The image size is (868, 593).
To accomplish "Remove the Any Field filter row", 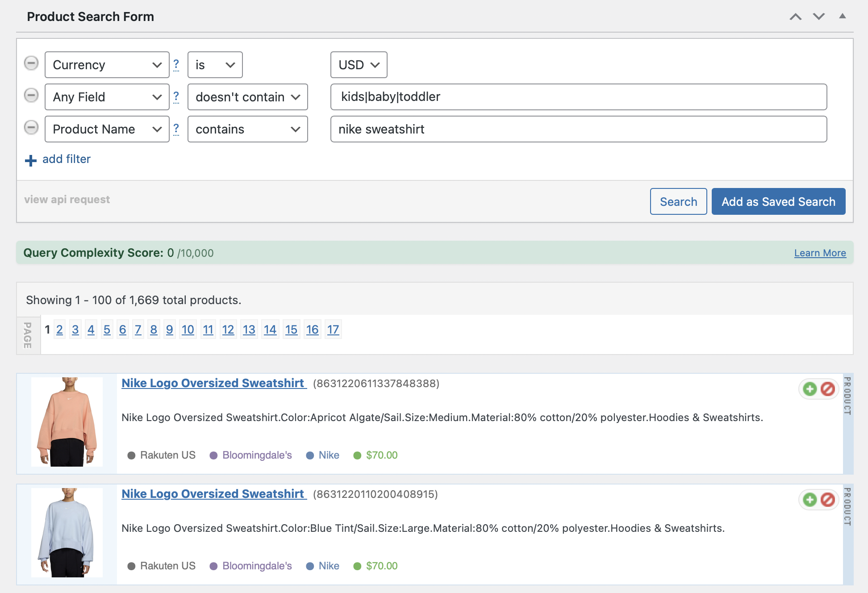I will click(x=31, y=96).
